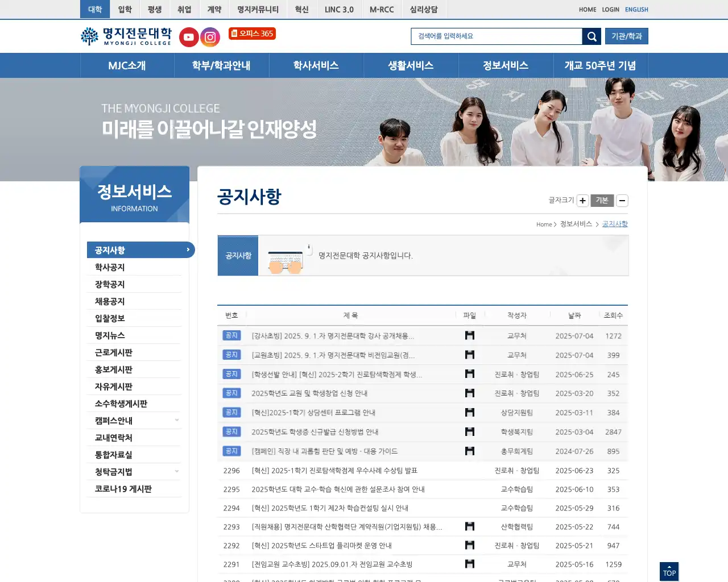Jump to page top with TOP button
The width and height of the screenshot is (728, 582).
(x=669, y=571)
